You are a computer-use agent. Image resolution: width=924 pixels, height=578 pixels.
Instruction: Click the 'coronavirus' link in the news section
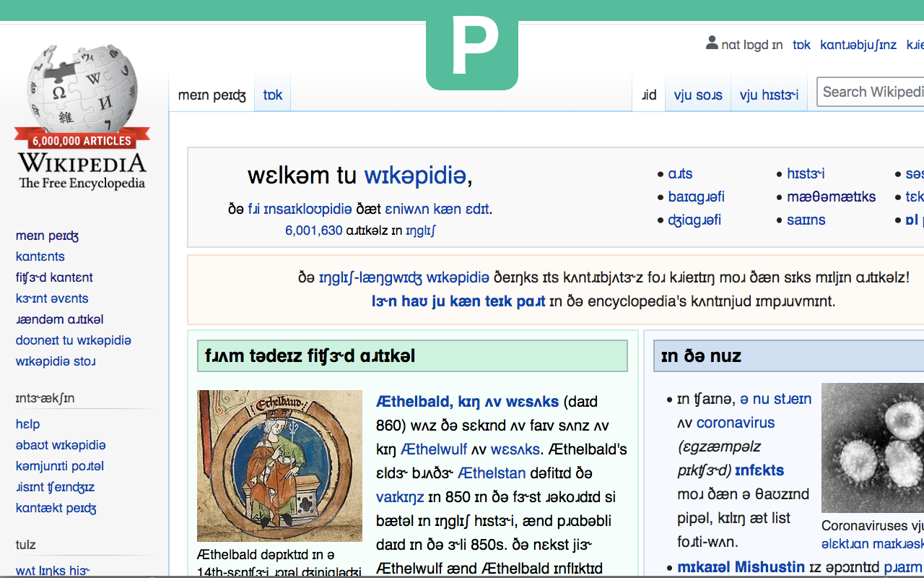pos(735,422)
